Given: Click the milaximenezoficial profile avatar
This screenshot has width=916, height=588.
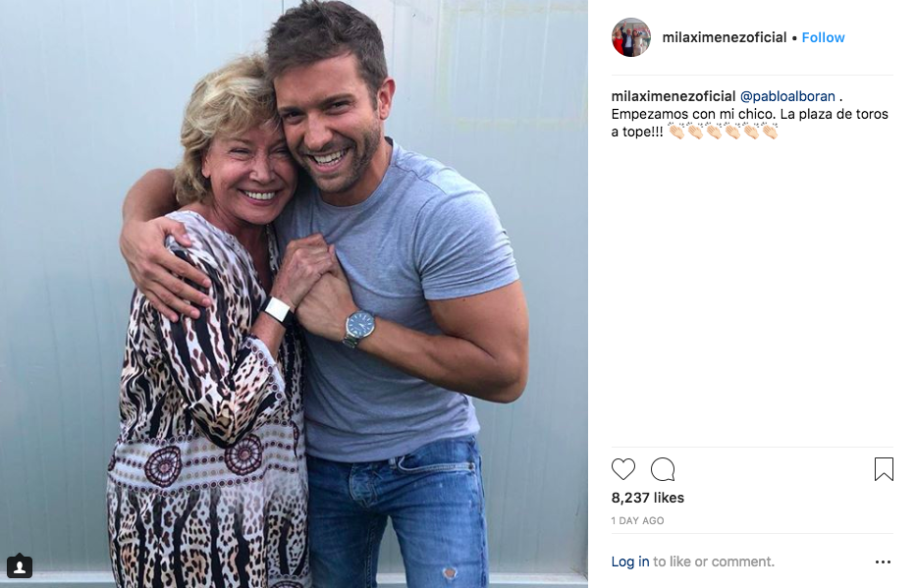Looking at the screenshot, I should click(x=631, y=37).
